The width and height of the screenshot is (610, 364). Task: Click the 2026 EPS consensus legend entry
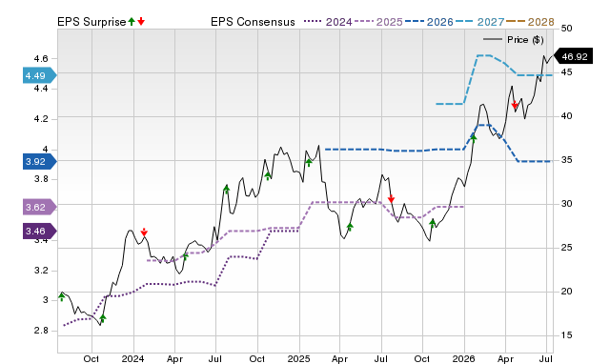tap(429, 22)
